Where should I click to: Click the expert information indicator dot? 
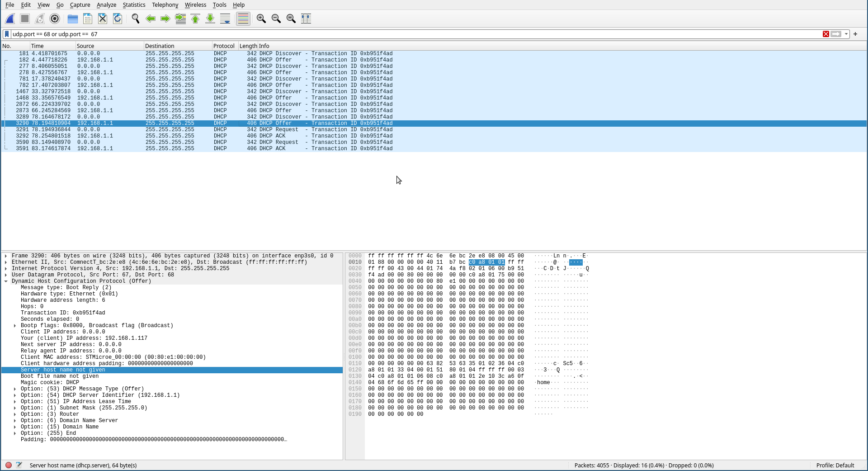pos(8,465)
